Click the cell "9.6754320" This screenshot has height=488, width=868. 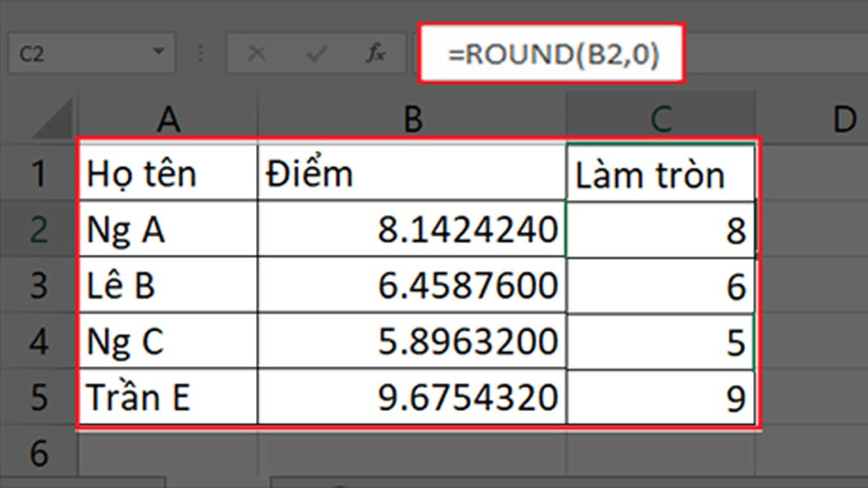(412, 397)
